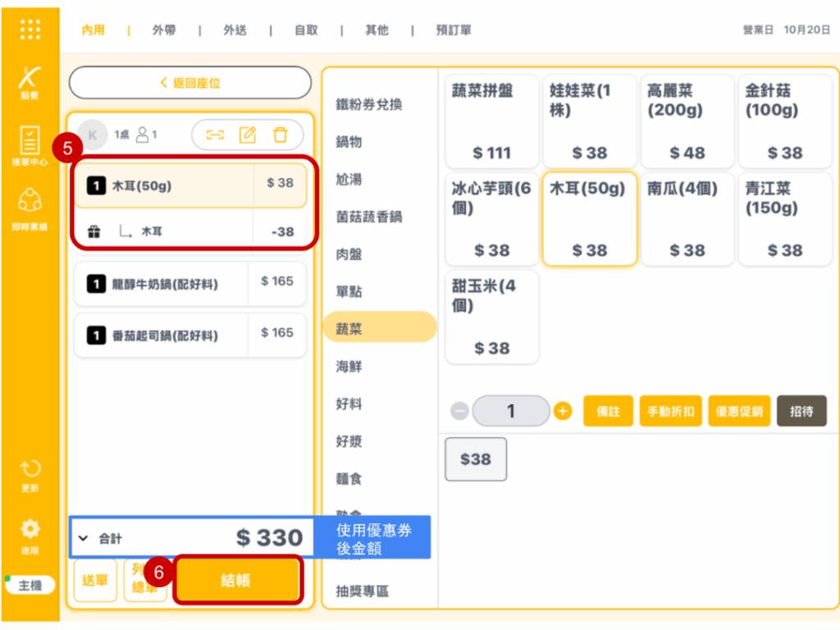Viewport: 840px width, 630px height.
Task: Click the trash icon to delete order
Action: 281,135
